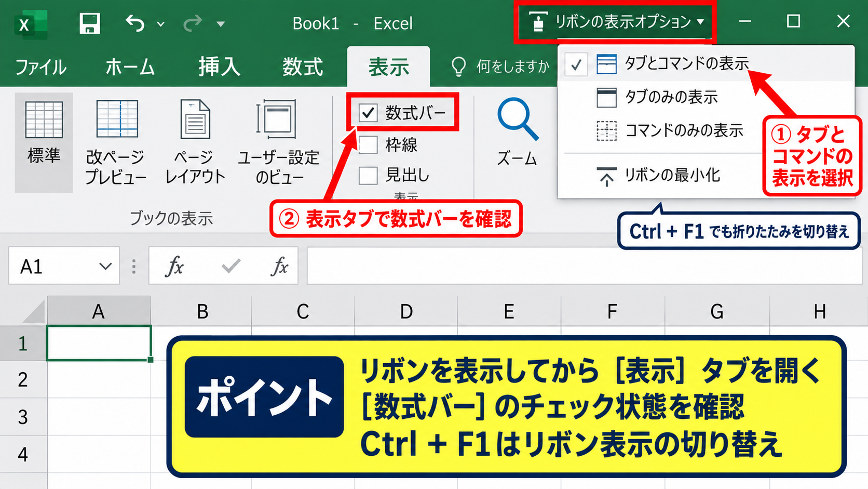Open 改ページプレビュー page break preview
The image size is (868, 489).
point(116,142)
